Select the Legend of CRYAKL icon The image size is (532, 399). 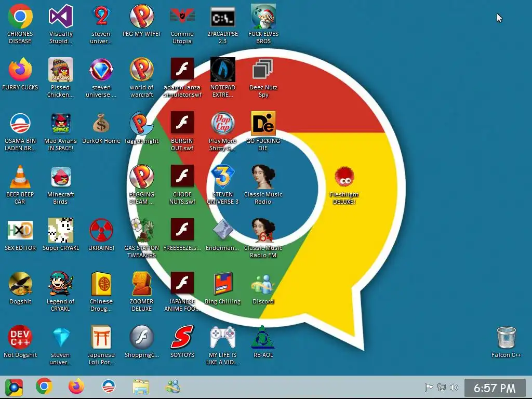tap(60, 284)
